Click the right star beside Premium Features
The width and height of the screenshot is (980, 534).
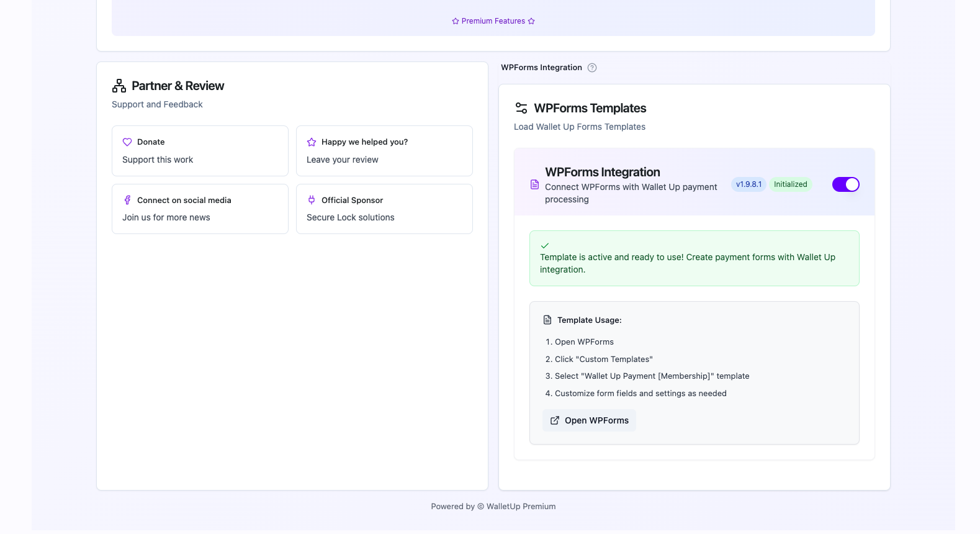tap(531, 21)
